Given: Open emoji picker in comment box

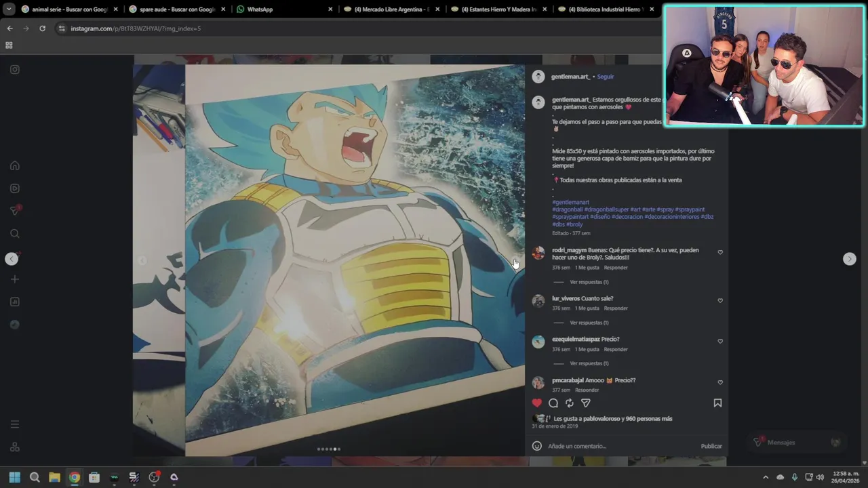Looking at the screenshot, I should click(537, 446).
